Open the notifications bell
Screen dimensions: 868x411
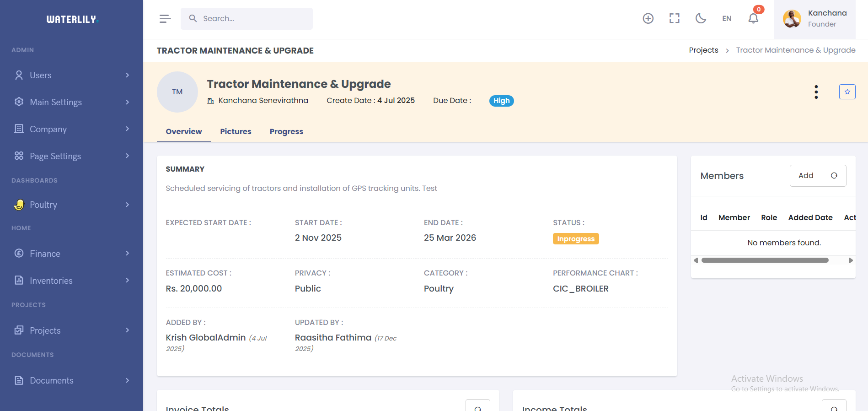(x=753, y=18)
